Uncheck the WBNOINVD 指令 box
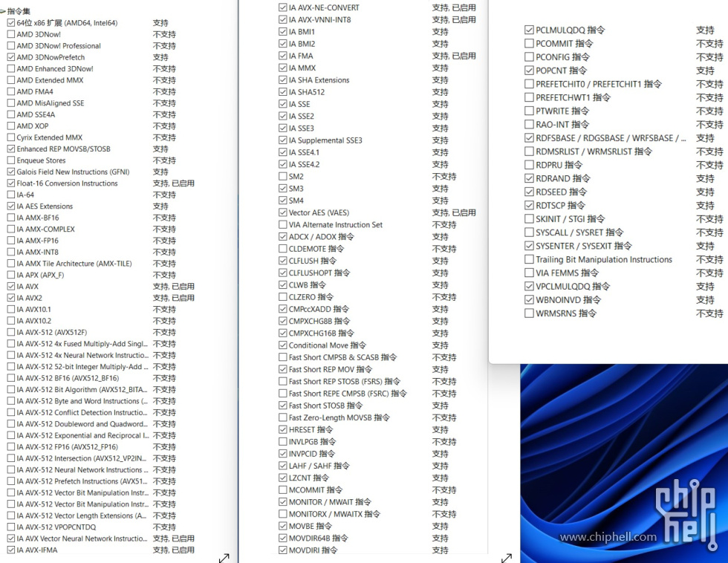 click(529, 300)
